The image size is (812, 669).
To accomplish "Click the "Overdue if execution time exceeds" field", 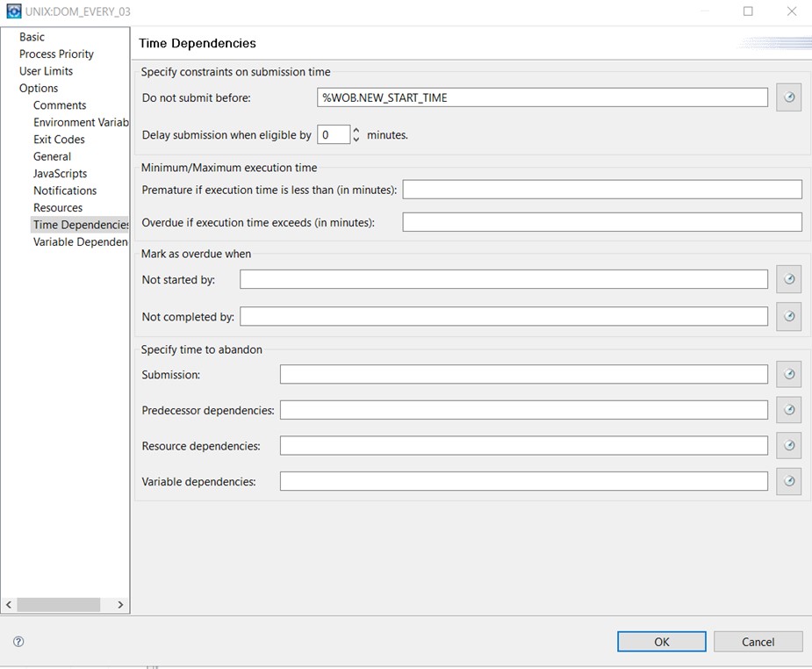I will (x=601, y=221).
